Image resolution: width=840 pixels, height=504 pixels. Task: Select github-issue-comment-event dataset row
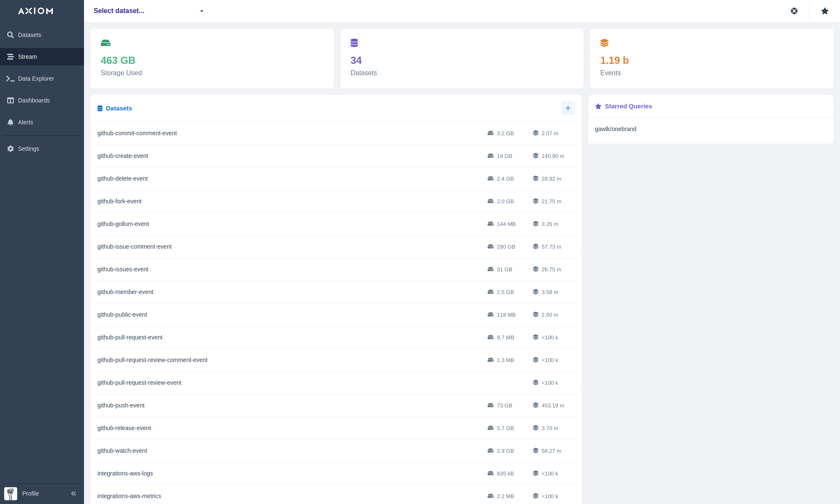point(134,247)
